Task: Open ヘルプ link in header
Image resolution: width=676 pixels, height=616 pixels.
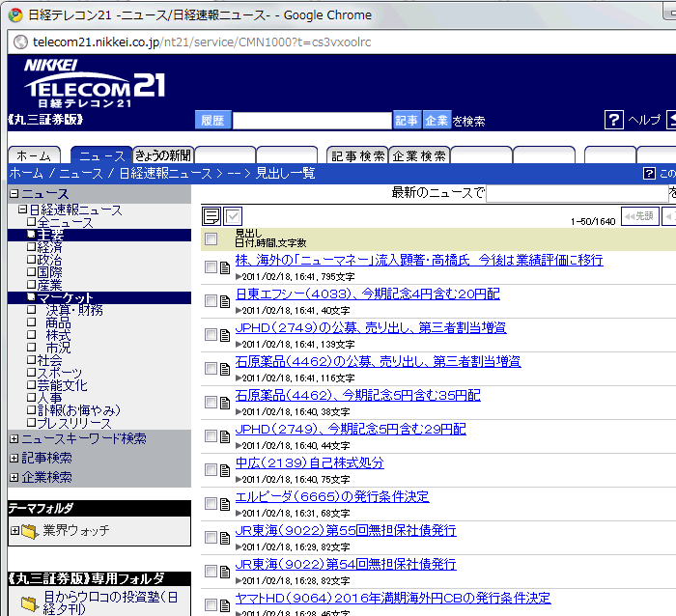Action: coord(644,120)
